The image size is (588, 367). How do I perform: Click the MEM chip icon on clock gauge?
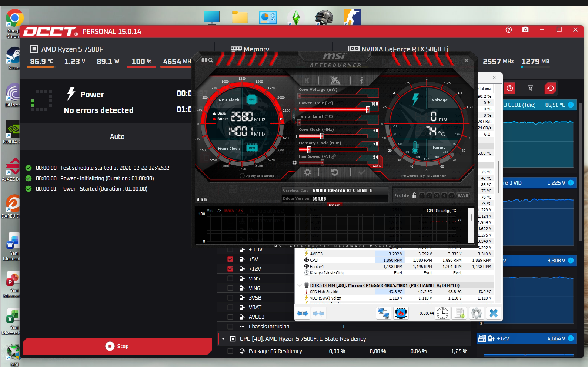252,148
